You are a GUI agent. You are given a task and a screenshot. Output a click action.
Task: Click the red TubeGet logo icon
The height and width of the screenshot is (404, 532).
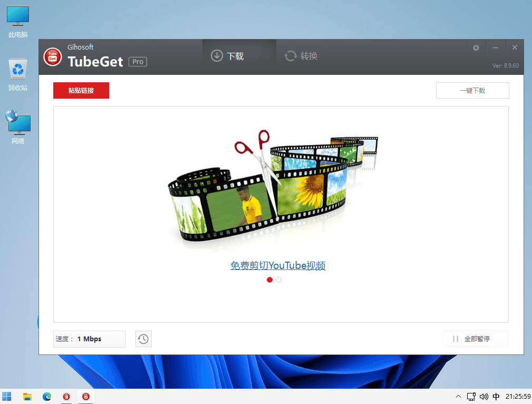tap(53, 56)
